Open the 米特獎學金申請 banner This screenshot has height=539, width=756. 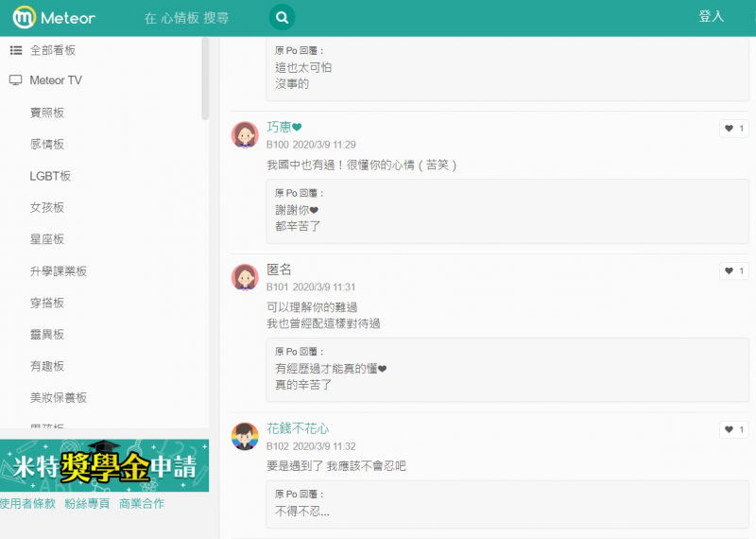[x=104, y=465]
